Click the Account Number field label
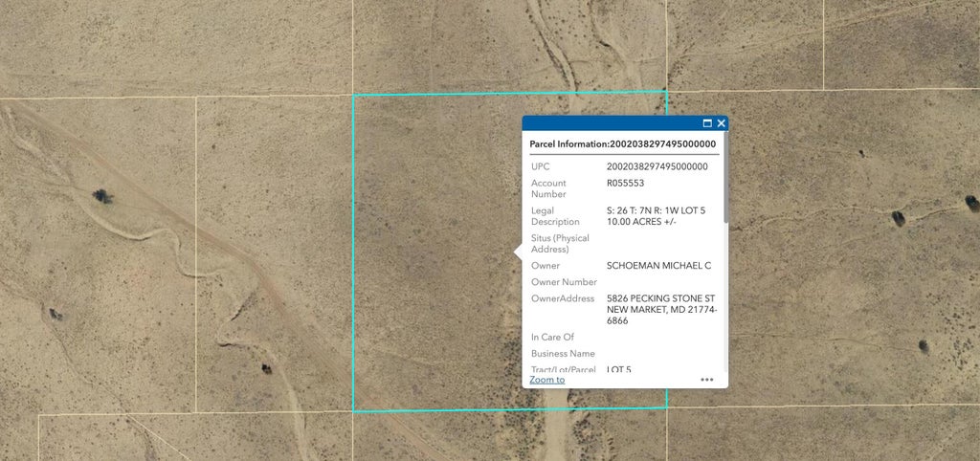Screen dimensions: 980x461 click(548, 188)
